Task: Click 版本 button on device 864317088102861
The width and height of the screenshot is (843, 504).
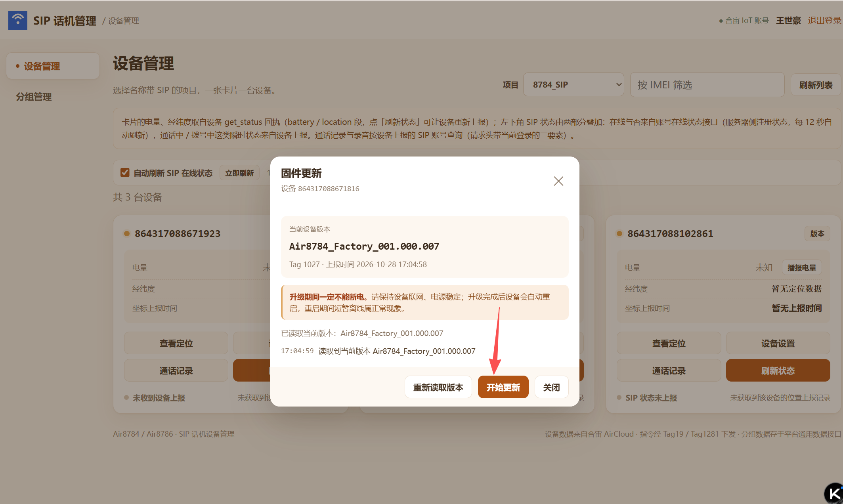Action: (817, 233)
